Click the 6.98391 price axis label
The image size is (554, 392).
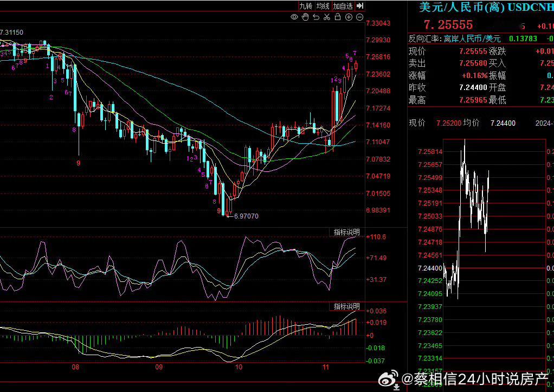tap(378, 210)
